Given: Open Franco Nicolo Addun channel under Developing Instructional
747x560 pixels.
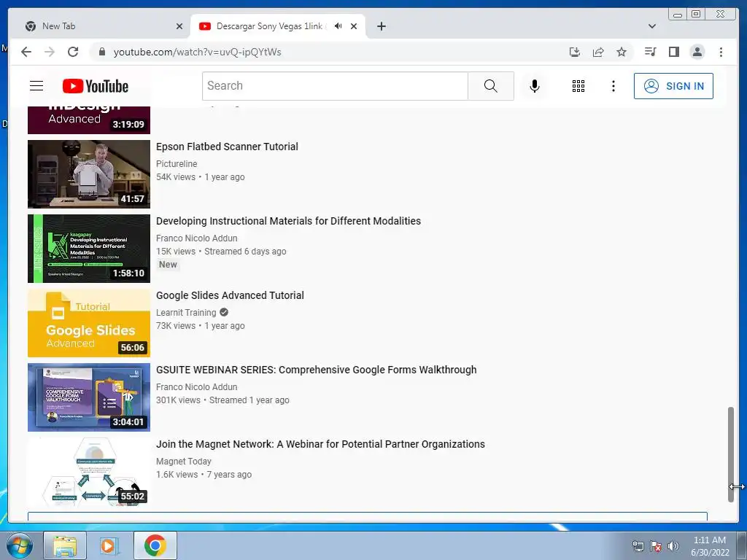Looking at the screenshot, I should point(196,238).
